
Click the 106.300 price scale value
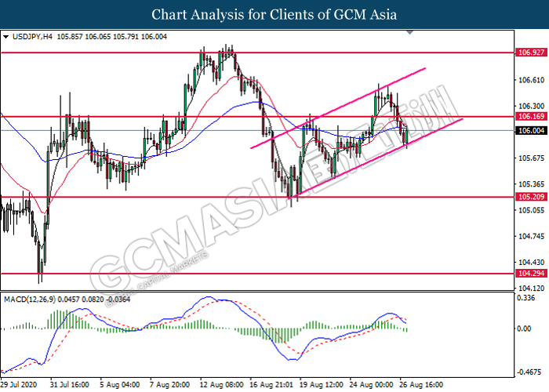531,106
